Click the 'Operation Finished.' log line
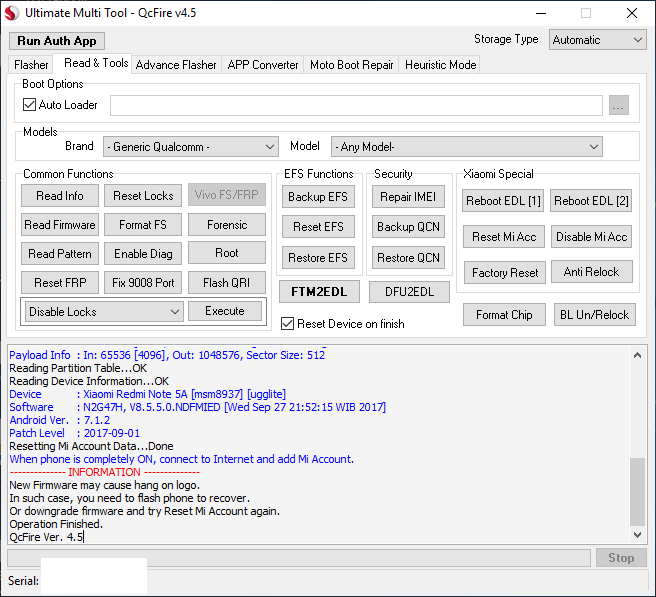Image resolution: width=656 pixels, height=597 pixels. (56, 524)
